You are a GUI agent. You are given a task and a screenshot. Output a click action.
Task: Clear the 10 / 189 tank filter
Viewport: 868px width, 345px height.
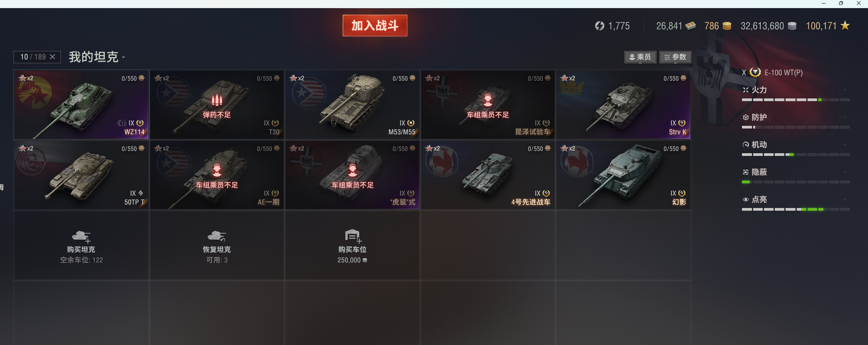pos(52,57)
